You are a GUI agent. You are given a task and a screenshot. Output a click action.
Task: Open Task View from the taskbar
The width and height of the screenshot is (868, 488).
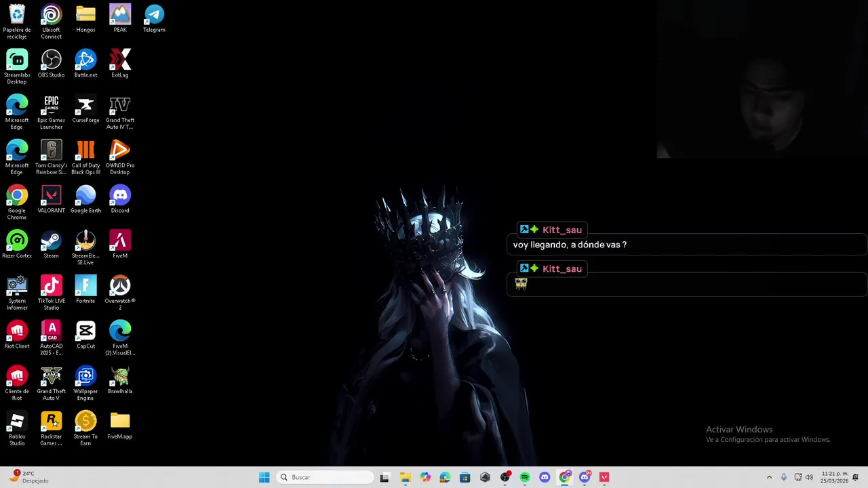coord(384,477)
